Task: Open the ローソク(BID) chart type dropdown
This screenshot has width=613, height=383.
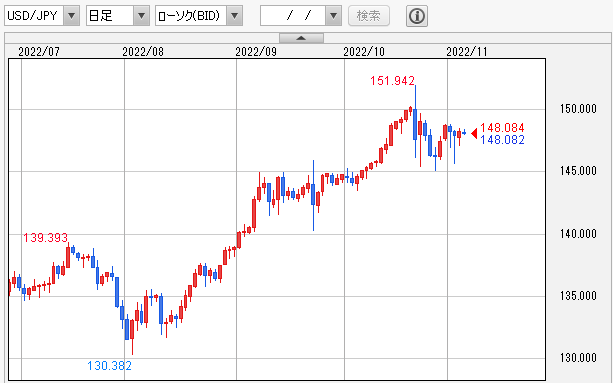Action: 235,16
